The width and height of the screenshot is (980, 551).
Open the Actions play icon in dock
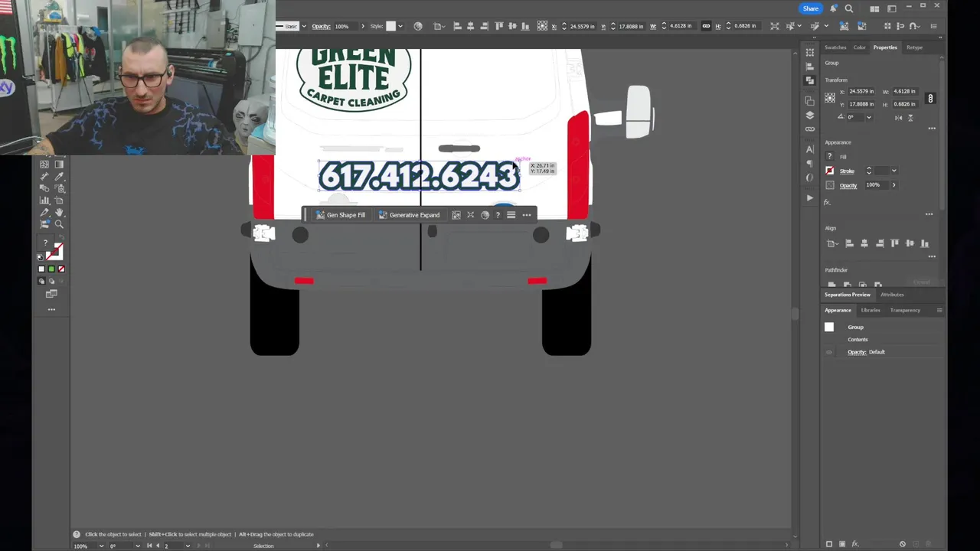[x=810, y=198]
